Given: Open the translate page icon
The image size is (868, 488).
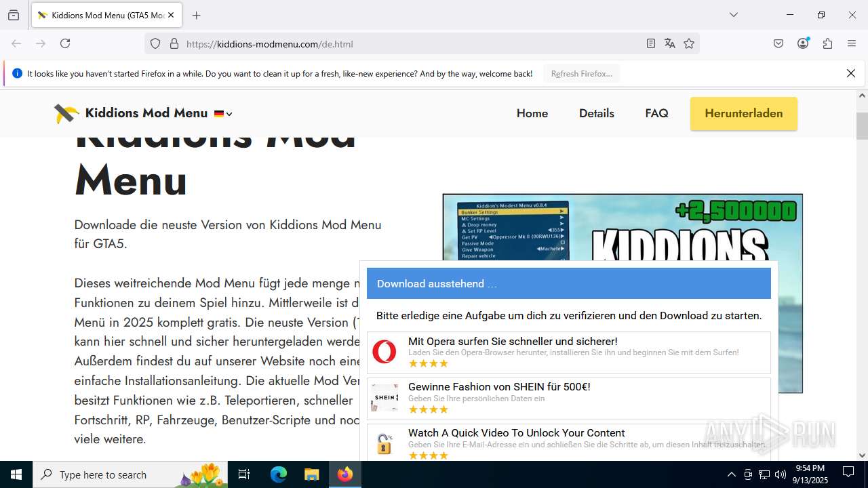Looking at the screenshot, I should 670,43.
